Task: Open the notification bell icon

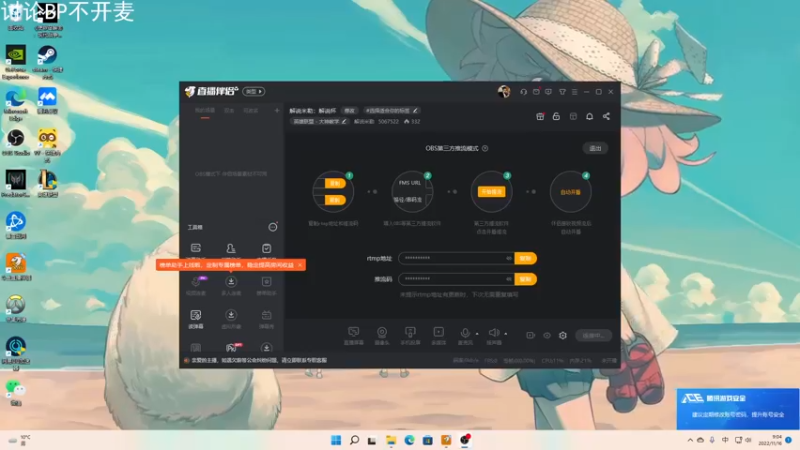Action: (x=589, y=116)
